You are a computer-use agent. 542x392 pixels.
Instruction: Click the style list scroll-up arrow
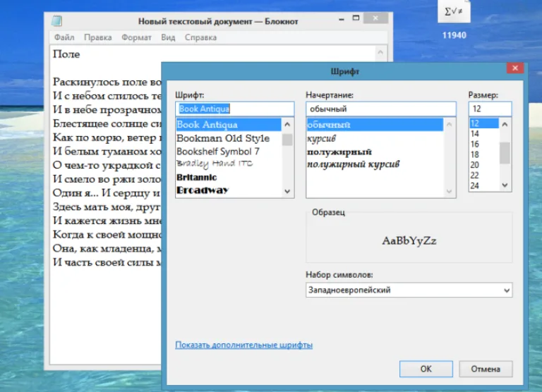450,124
